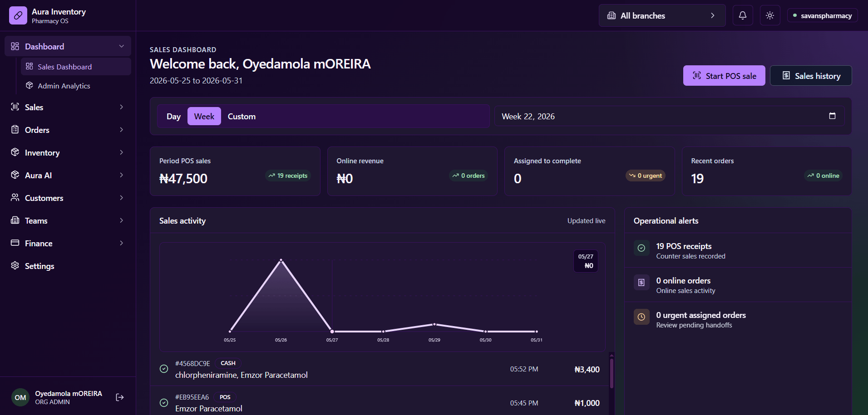The image size is (868, 415).
Task: Expand the Sales menu chevron
Action: (x=122, y=107)
